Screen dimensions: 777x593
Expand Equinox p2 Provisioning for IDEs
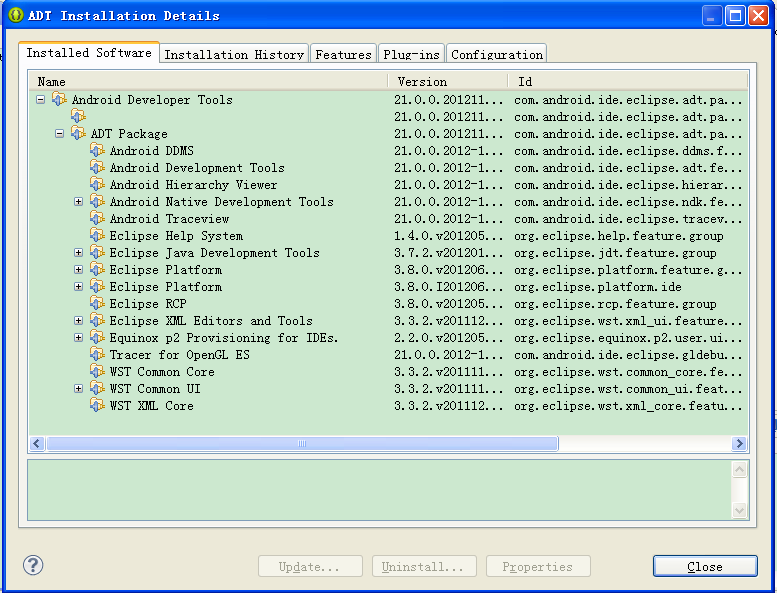click(x=78, y=337)
